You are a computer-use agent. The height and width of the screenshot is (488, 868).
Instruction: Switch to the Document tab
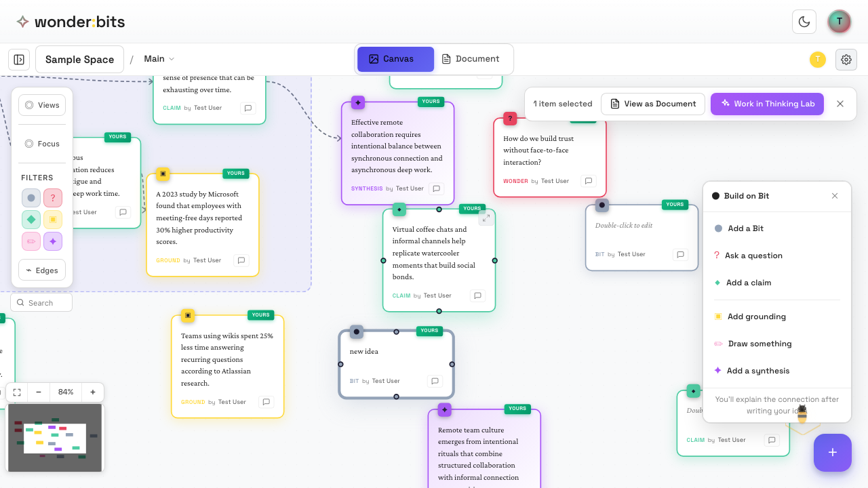pyautogui.click(x=471, y=59)
